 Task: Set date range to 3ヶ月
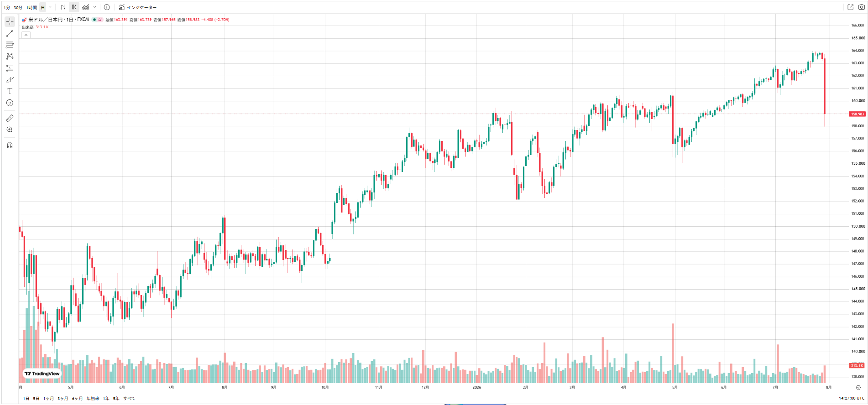click(63, 399)
